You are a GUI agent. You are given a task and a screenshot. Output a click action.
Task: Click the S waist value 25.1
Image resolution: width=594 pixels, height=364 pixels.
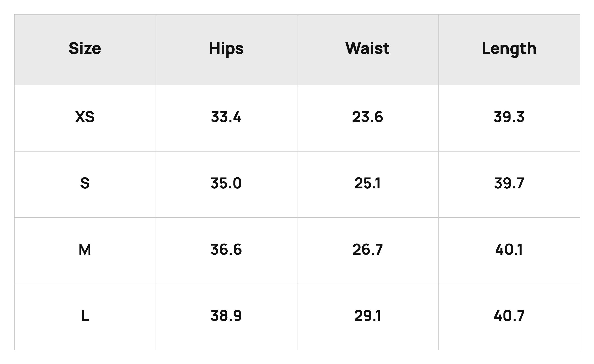tap(367, 183)
